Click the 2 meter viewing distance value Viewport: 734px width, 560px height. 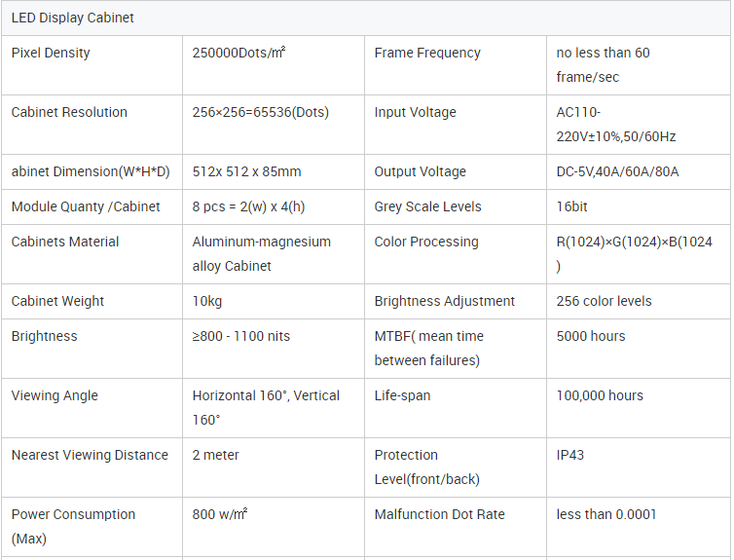point(216,455)
